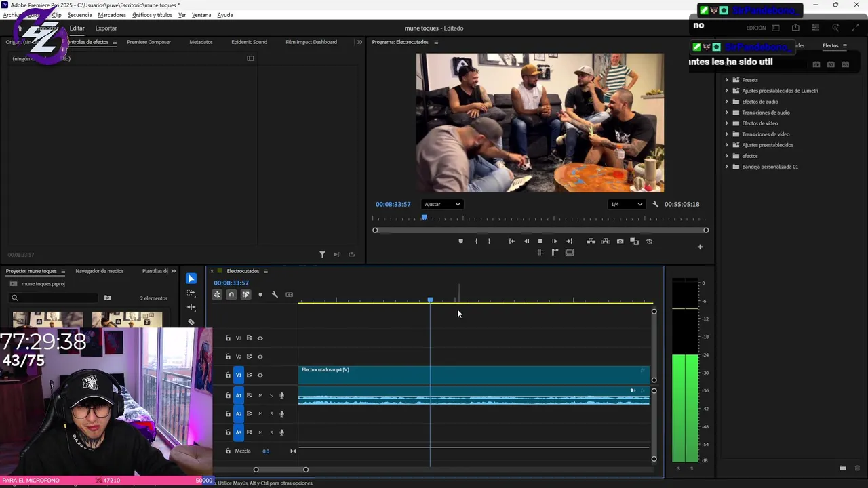Hide track V1 with the eye icon

click(x=260, y=375)
